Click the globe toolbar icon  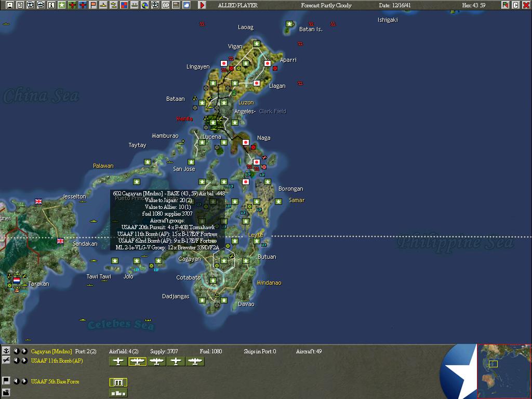(145, 5)
